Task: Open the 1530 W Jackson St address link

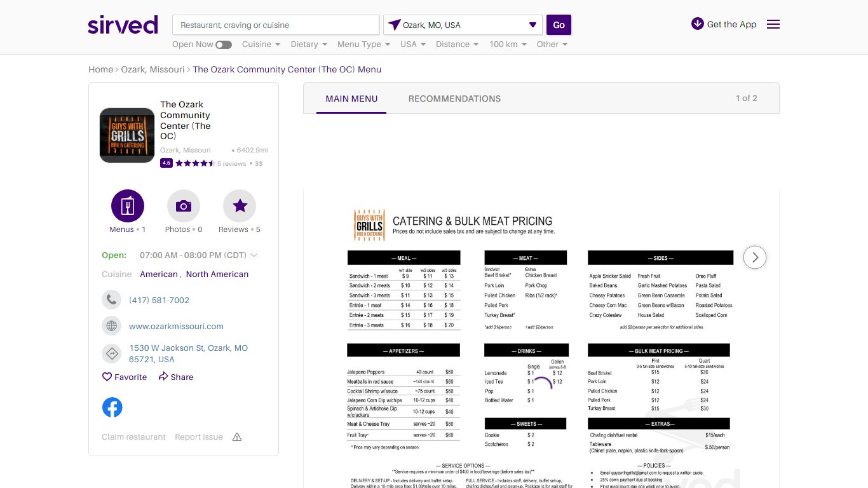Action: [189, 353]
